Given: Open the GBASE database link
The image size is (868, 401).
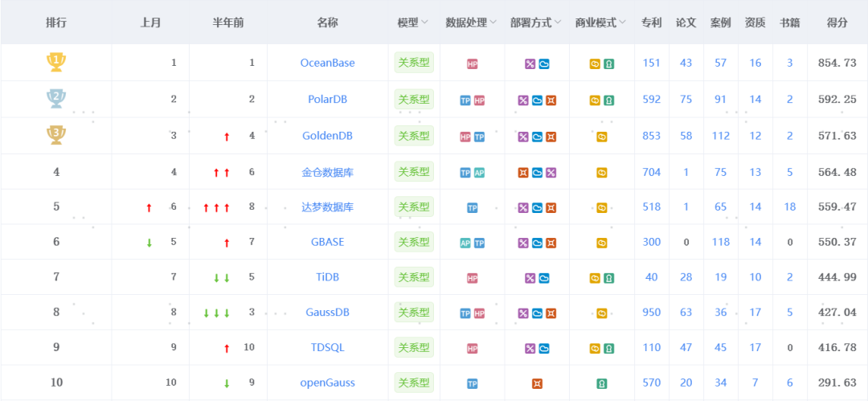Looking at the screenshot, I should pyautogui.click(x=328, y=242).
